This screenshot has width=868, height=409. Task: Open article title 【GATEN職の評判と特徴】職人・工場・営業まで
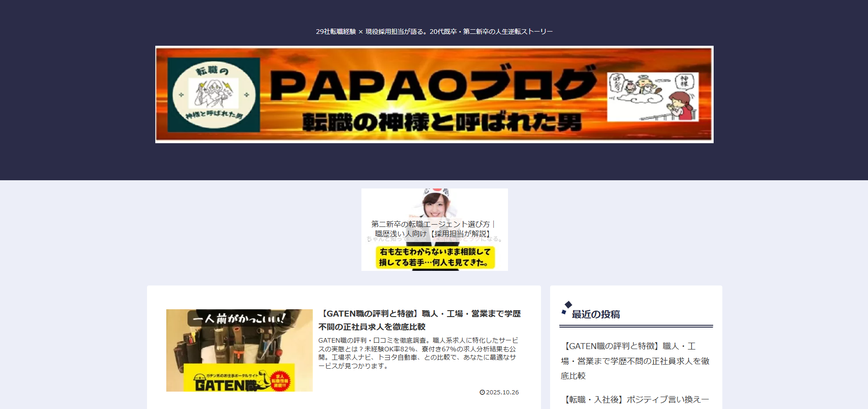coord(420,320)
